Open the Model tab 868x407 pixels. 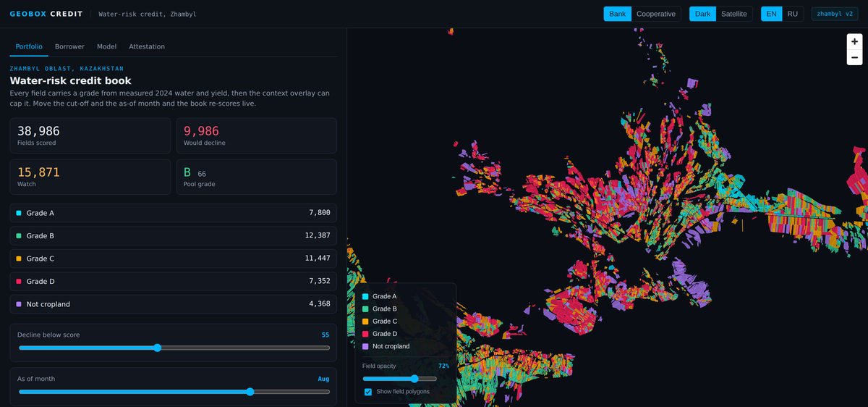click(106, 46)
